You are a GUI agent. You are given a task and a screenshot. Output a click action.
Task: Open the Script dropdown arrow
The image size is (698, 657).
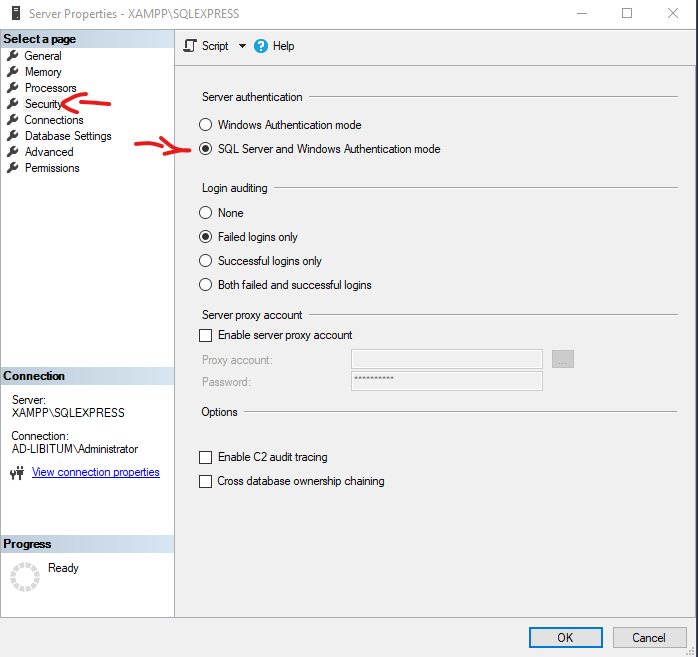point(241,46)
